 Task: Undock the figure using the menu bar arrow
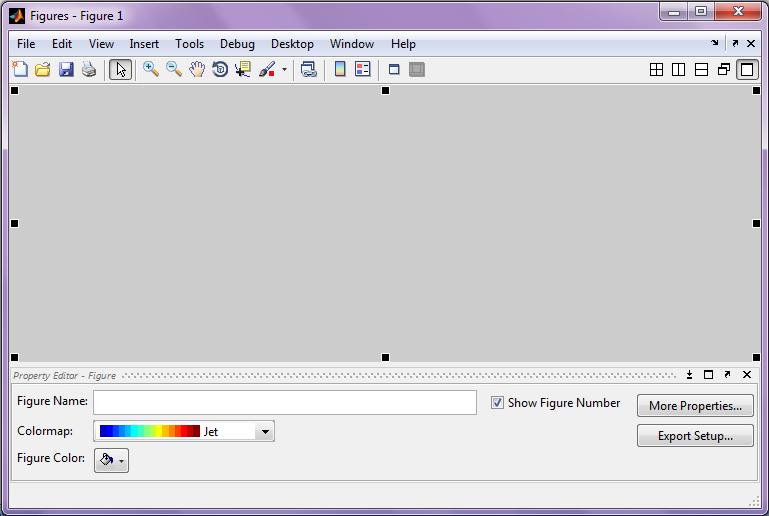[x=735, y=43]
